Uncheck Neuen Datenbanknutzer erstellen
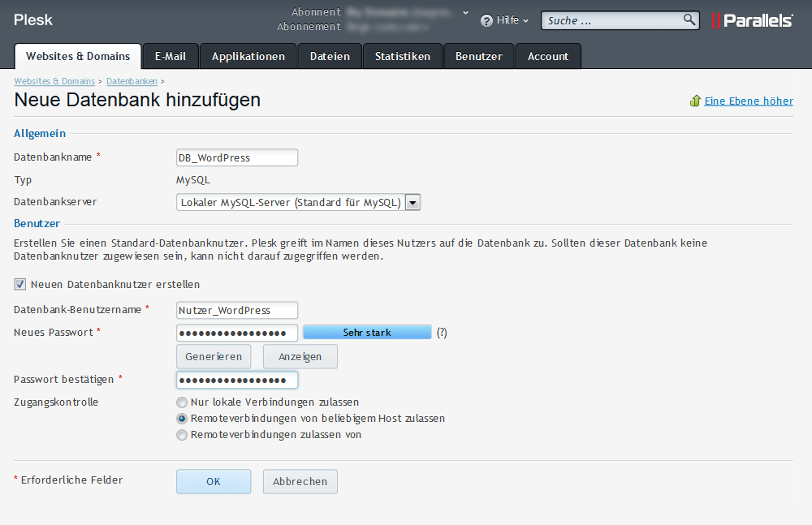 click(19, 284)
